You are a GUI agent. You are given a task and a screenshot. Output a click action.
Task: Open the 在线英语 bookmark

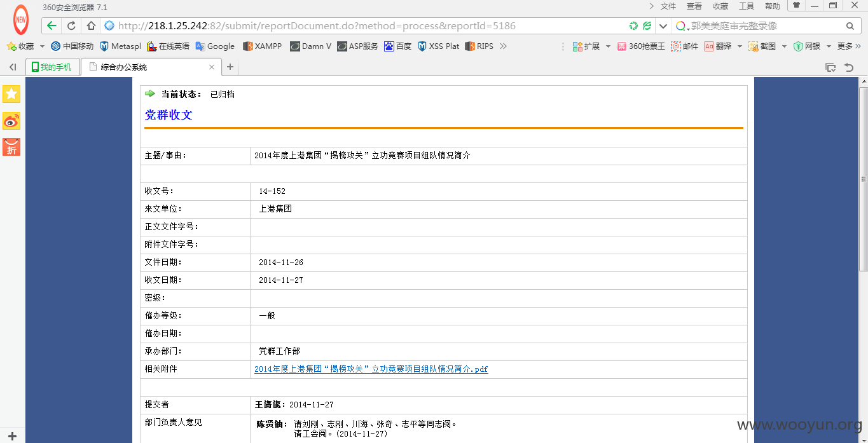click(168, 46)
